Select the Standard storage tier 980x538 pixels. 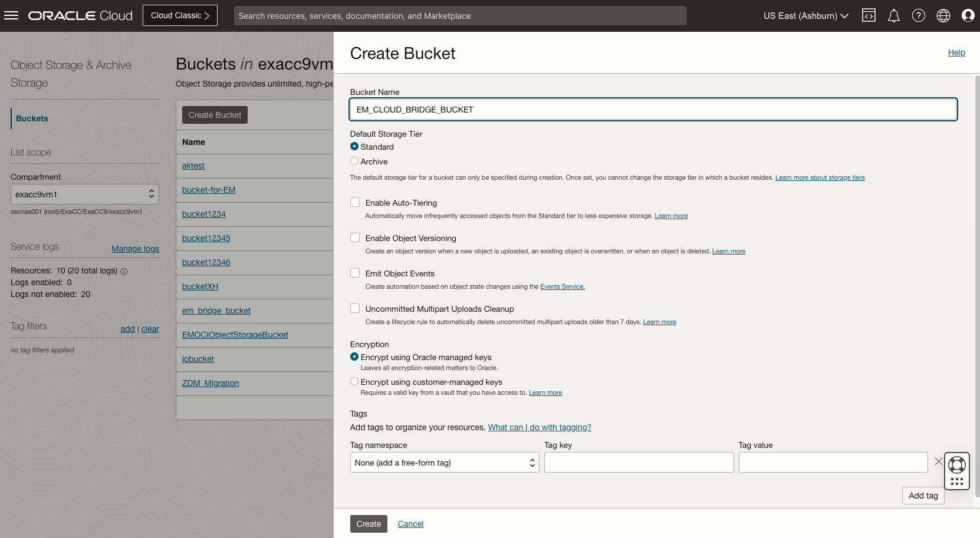pyautogui.click(x=354, y=147)
